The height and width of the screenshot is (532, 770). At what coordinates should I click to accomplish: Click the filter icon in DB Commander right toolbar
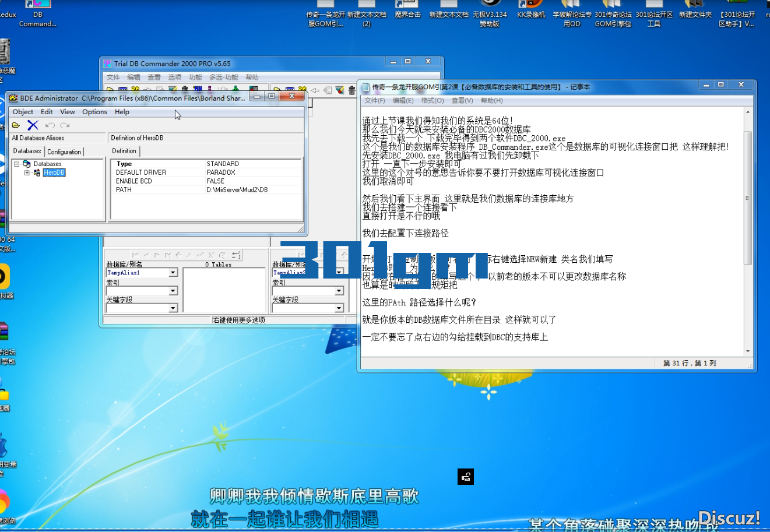coord(339,90)
